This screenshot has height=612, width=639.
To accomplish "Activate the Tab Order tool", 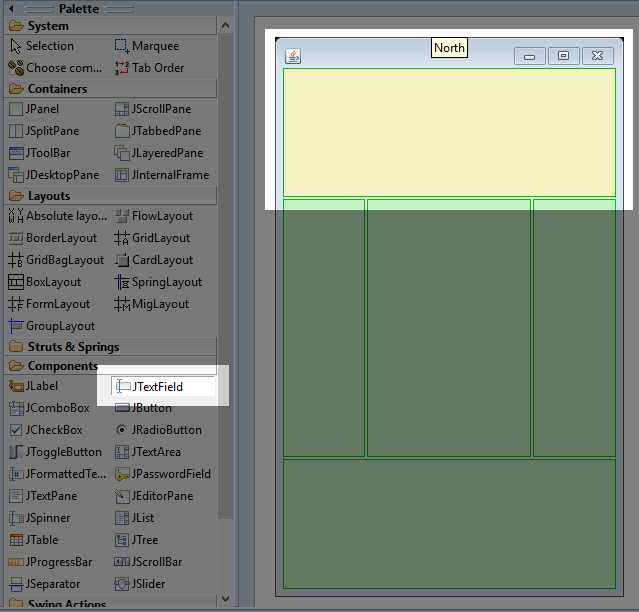I will (x=149, y=68).
